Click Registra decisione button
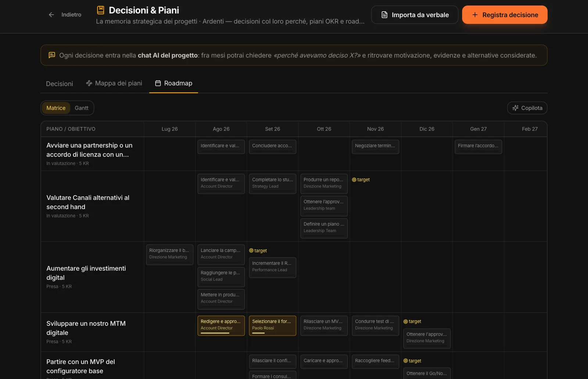The image size is (588, 379). click(505, 15)
